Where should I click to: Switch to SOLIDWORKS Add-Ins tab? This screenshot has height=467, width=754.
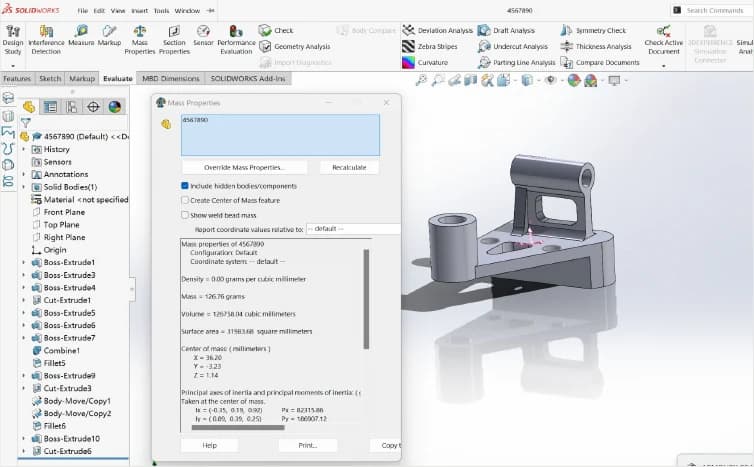(x=248, y=78)
